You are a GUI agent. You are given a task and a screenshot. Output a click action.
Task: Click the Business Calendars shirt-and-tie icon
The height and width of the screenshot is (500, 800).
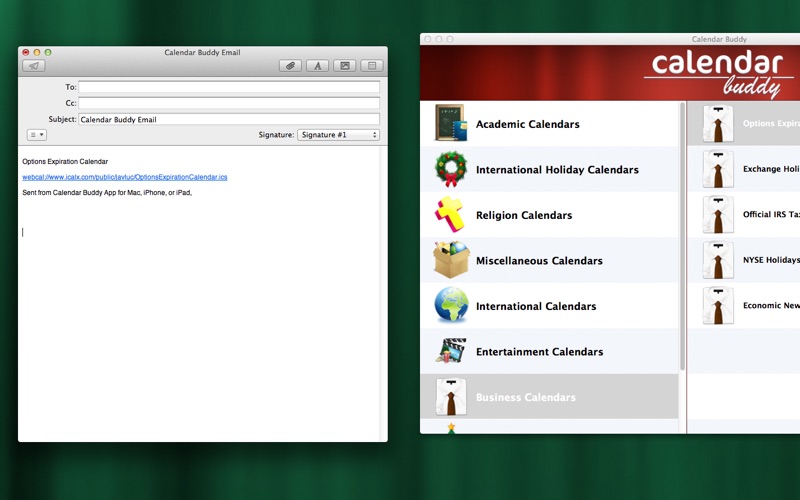[x=451, y=396]
